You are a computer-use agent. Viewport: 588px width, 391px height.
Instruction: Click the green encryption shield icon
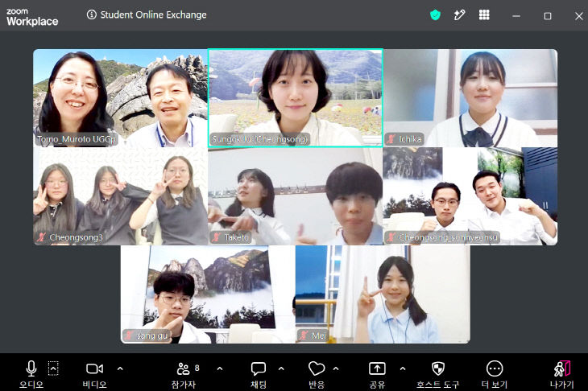click(435, 15)
